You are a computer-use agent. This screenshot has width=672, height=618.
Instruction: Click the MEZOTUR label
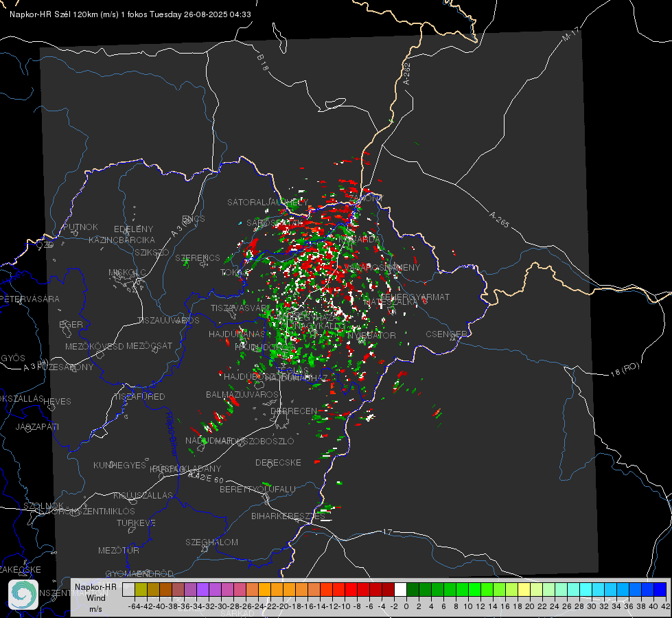click(119, 550)
